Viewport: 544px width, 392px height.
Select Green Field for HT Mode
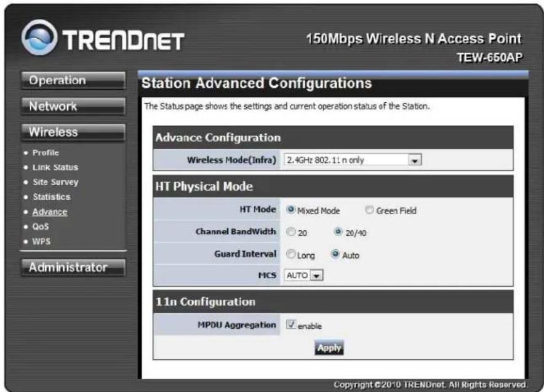pyautogui.click(x=369, y=209)
